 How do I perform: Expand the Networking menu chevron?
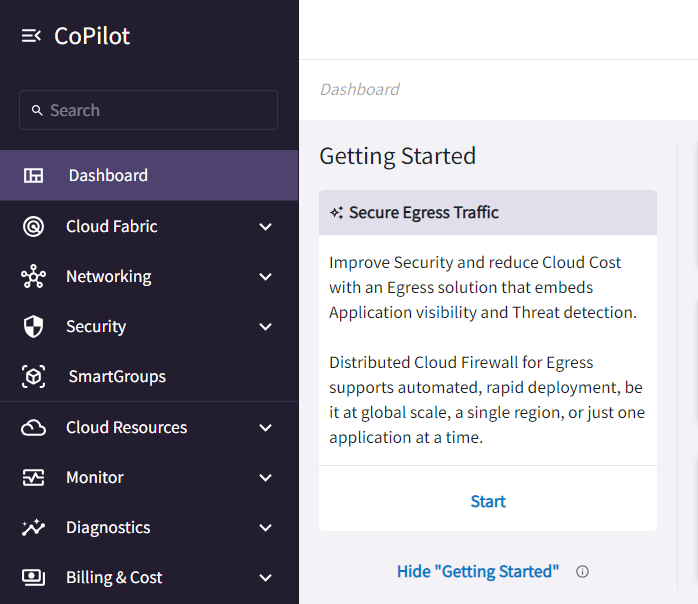point(265,277)
